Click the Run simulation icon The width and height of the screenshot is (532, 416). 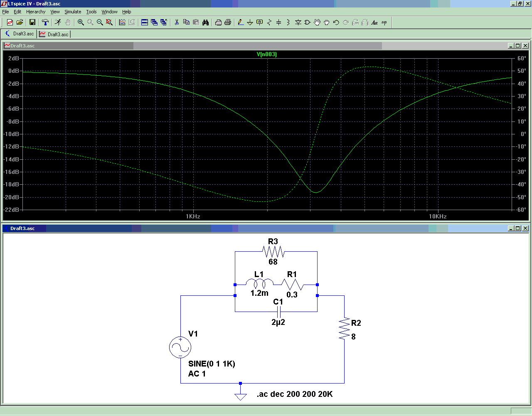[58, 22]
